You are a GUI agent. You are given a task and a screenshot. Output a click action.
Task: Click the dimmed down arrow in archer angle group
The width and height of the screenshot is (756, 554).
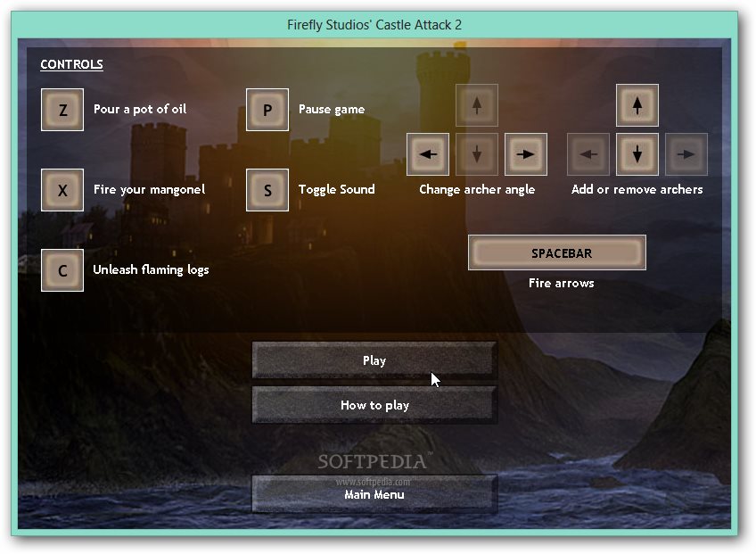coord(477,154)
